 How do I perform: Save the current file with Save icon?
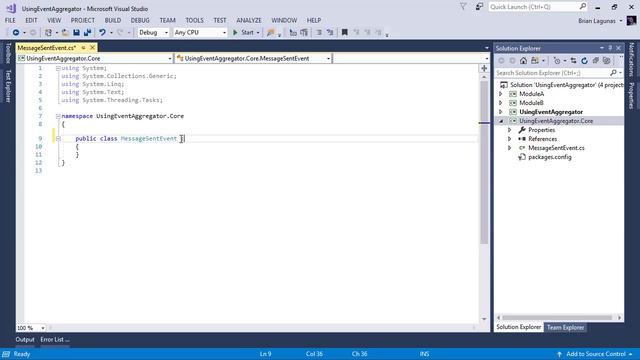[x=76, y=32]
